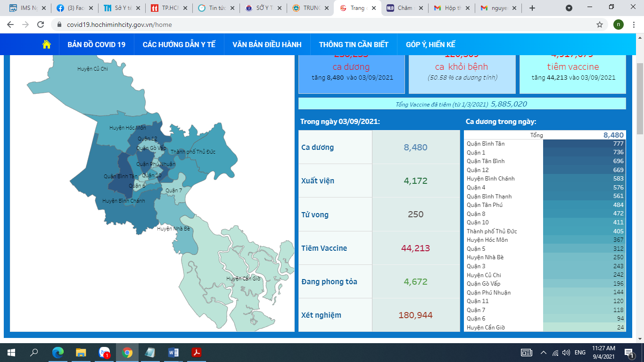Open the Windows notification center
Viewport: 644px width, 362px height.
pyautogui.click(x=628, y=353)
